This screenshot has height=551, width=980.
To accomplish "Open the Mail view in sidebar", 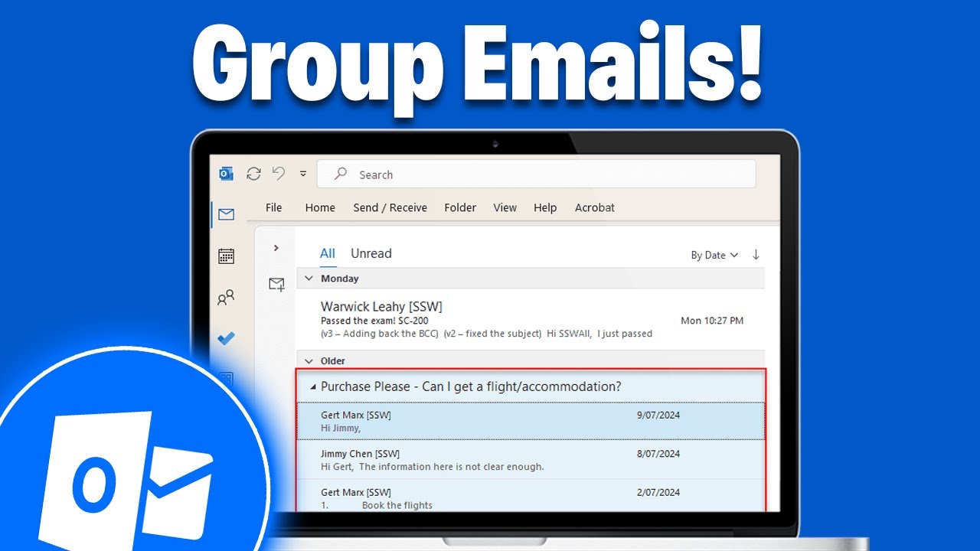I will tap(226, 215).
